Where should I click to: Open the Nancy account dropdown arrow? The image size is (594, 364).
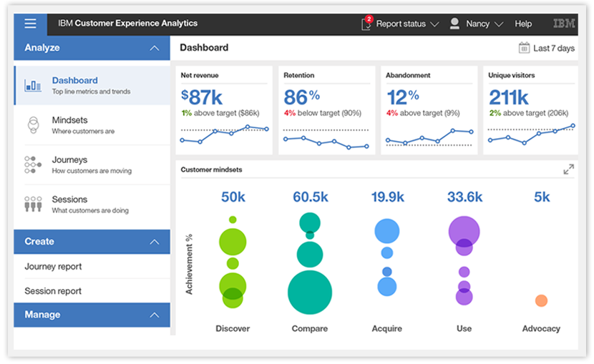pyautogui.click(x=499, y=24)
